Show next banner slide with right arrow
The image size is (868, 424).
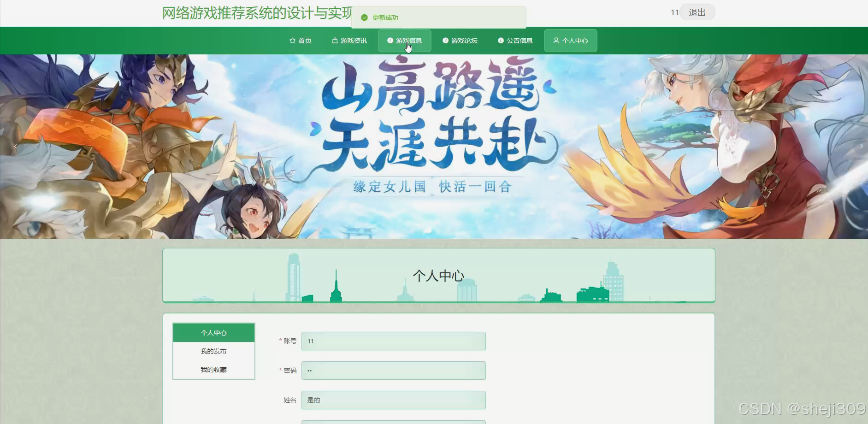coord(861,147)
